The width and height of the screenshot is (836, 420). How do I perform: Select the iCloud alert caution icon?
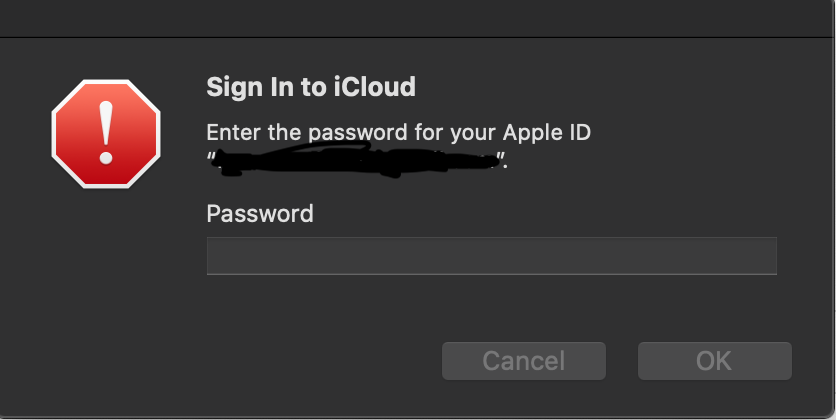point(105,134)
